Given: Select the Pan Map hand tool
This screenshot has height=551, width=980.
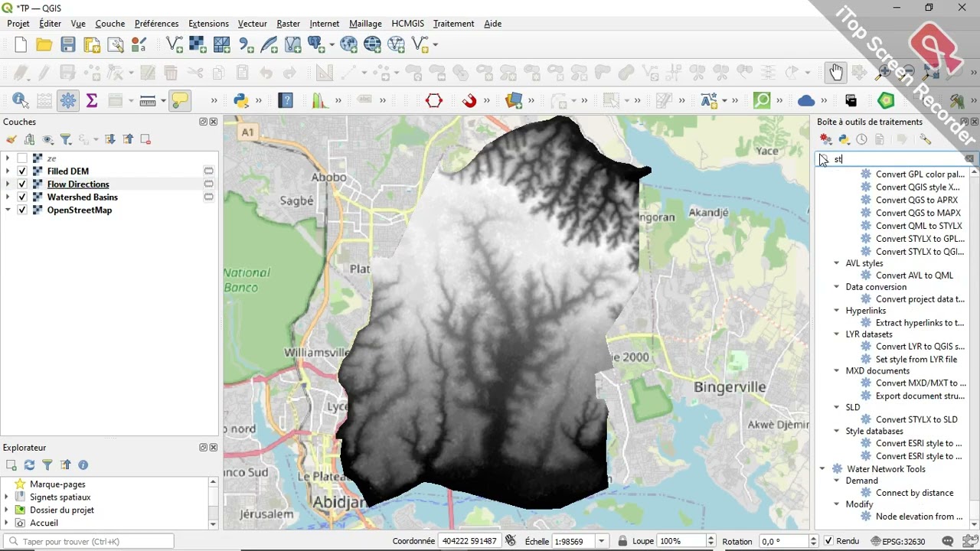Looking at the screenshot, I should [835, 73].
